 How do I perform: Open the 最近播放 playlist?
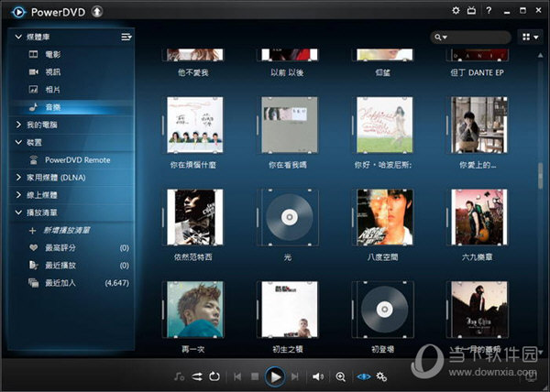[71, 266]
